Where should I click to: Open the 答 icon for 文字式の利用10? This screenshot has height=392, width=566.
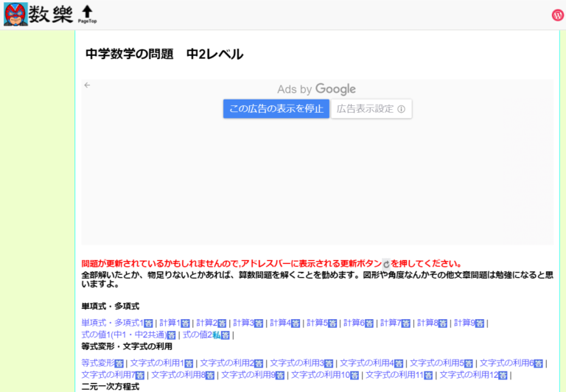point(354,375)
